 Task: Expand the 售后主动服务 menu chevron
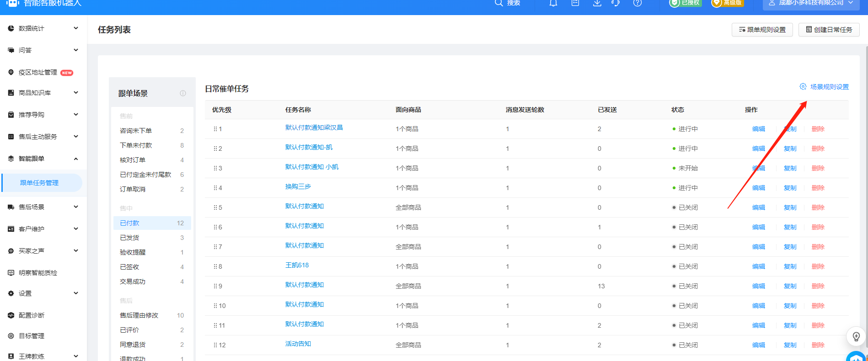click(76, 137)
